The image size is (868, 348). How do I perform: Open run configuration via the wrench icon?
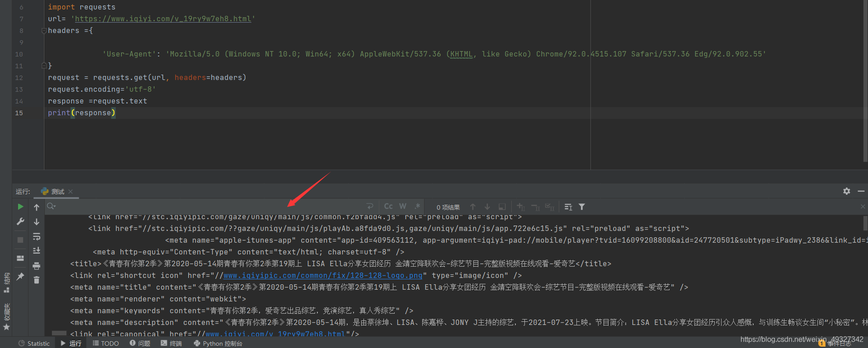(x=20, y=221)
